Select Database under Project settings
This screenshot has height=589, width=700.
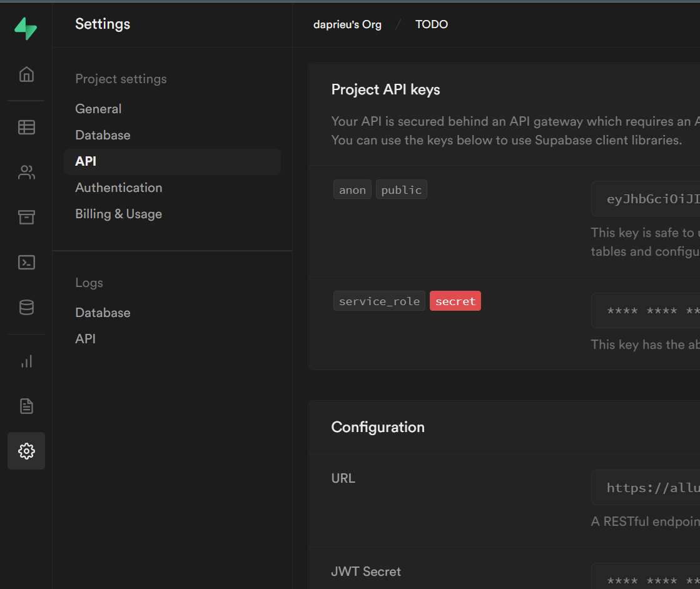coord(103,135)
